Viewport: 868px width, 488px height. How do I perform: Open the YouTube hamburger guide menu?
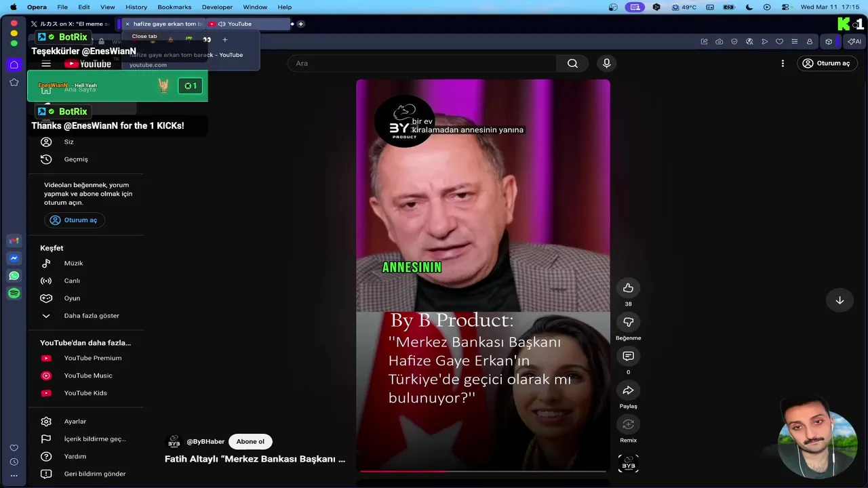[x=46, y=64]
